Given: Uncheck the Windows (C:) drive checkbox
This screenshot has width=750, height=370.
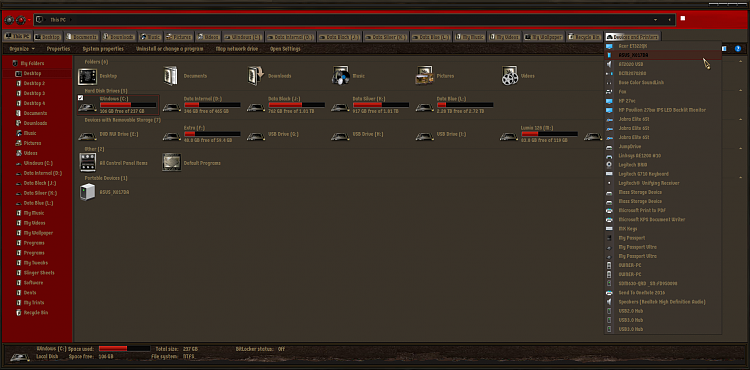Looking at the screenshot, I should tap(80, 98).
